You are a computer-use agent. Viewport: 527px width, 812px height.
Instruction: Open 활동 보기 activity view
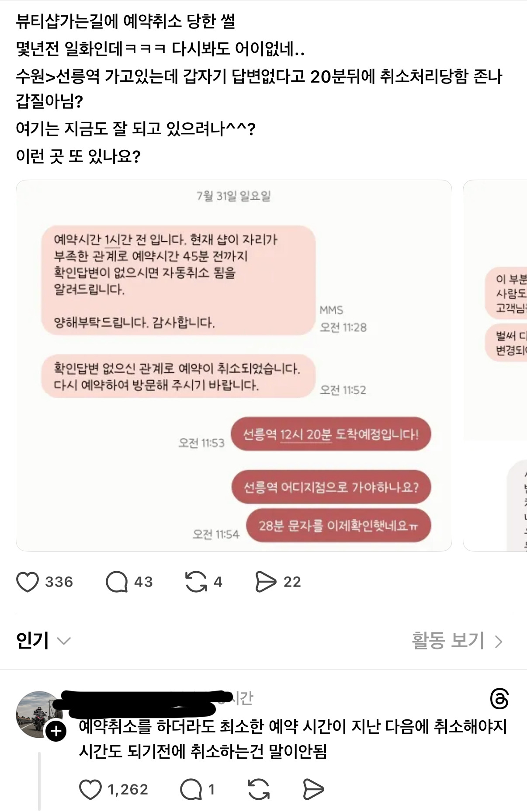click(448, 641)
